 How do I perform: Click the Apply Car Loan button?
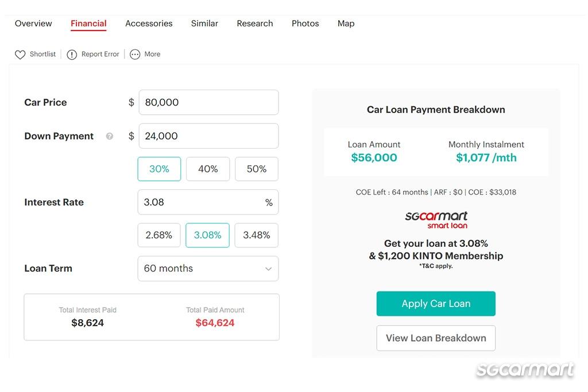coord(436,304)
